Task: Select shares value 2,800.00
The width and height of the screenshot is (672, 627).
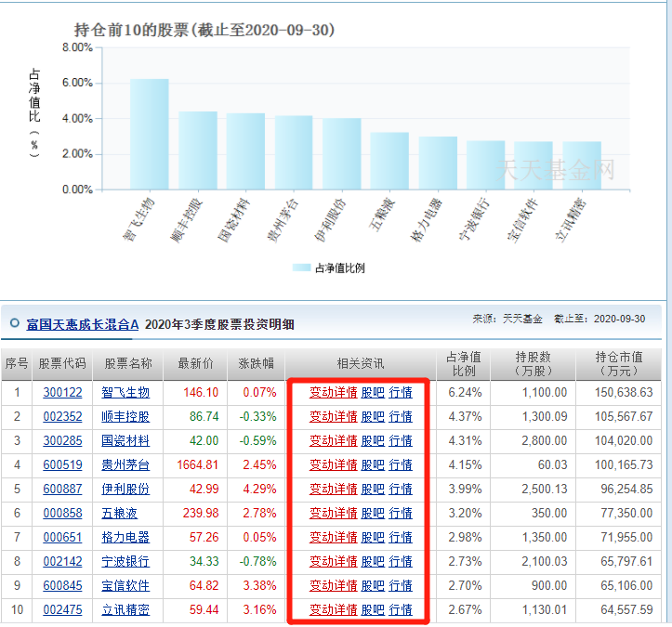Action: coord(545,440)
